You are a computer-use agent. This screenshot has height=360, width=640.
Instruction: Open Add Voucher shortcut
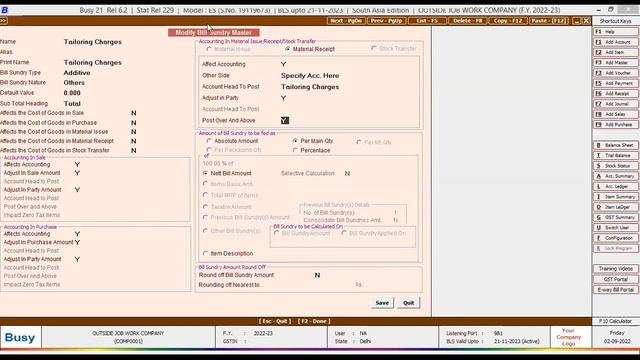[x=616, y=73]
